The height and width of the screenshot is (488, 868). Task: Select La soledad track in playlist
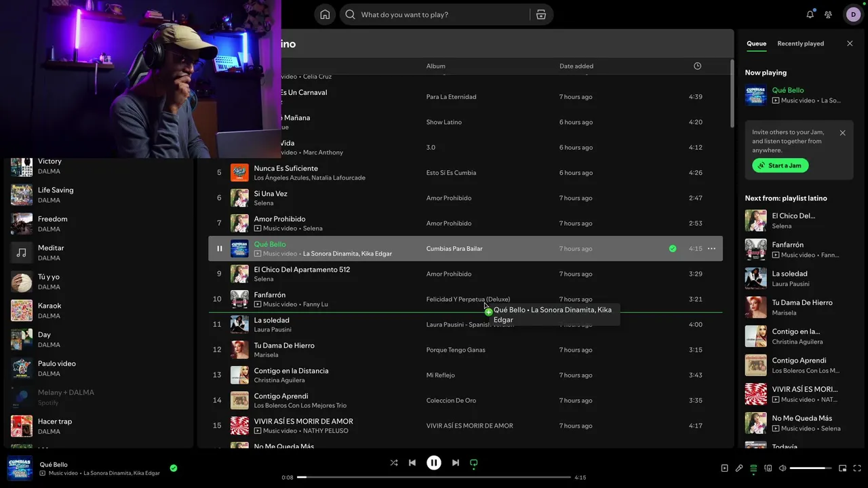(x=271, y=320)
